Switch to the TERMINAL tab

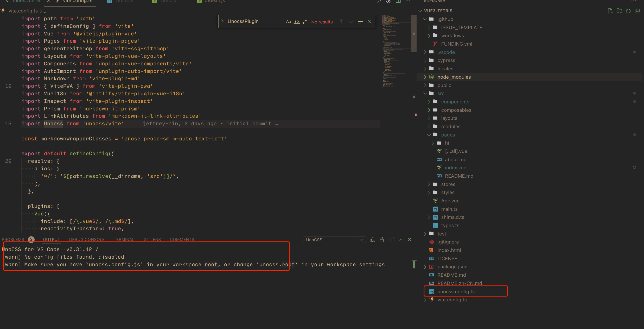point(124,239)
